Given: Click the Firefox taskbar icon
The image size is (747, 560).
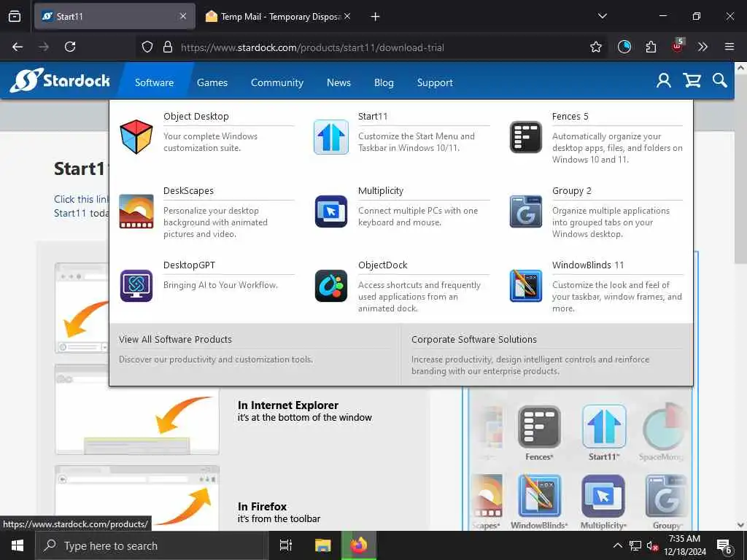Looking at the screenshot, I should (359, 545).
